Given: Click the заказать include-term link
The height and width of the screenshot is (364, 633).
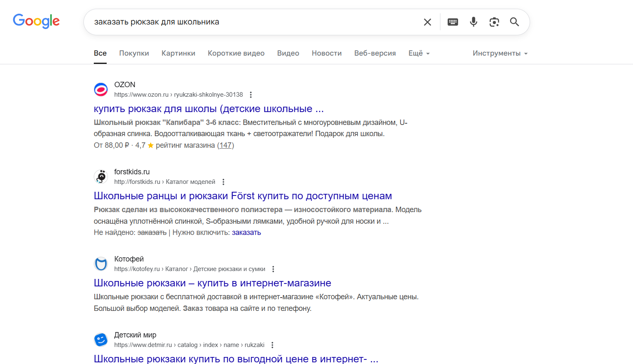Looking at the screenshot, I should point(245,232).
